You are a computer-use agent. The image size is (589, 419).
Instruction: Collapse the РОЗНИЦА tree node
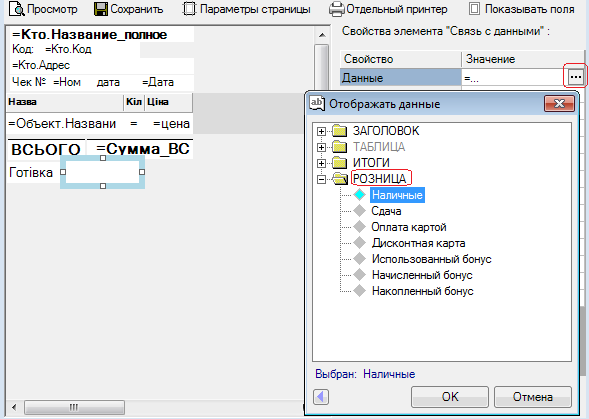click(x=321, y=180)
